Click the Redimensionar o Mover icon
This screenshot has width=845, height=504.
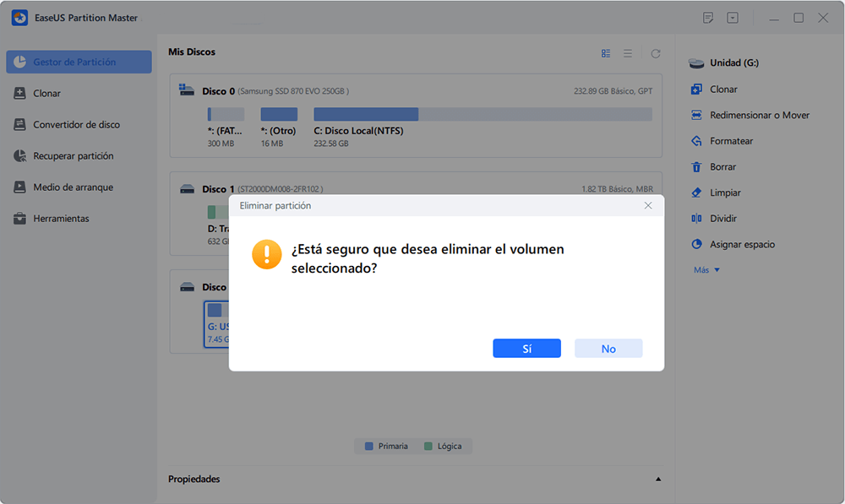coord(696,115)
